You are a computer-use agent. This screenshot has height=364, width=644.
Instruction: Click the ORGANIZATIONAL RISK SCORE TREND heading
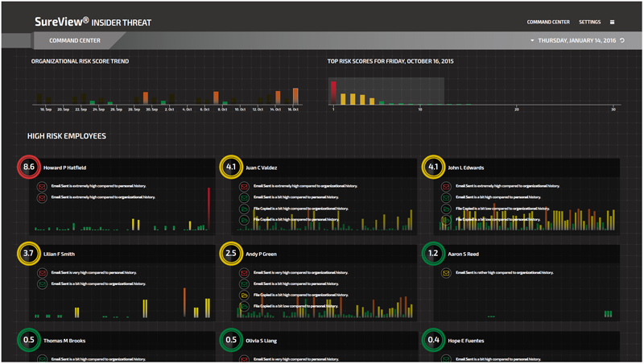[x=80, y=61]
